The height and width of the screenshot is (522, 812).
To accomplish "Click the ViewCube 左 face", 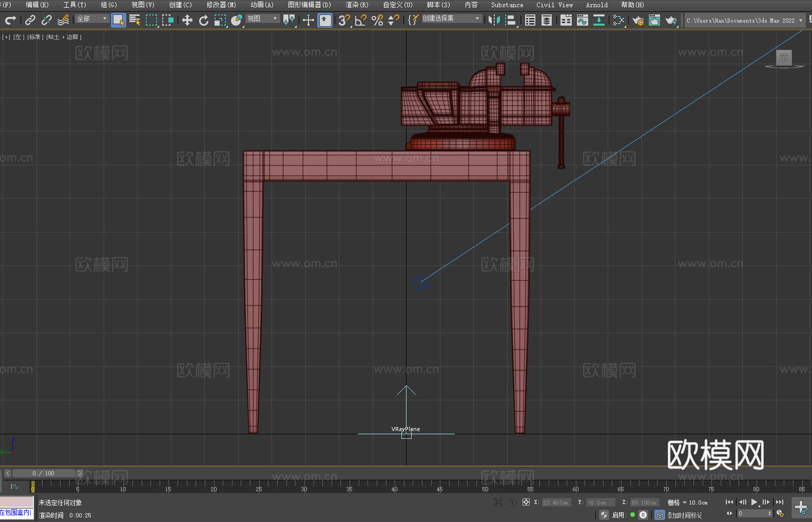I will click(784, 57).
